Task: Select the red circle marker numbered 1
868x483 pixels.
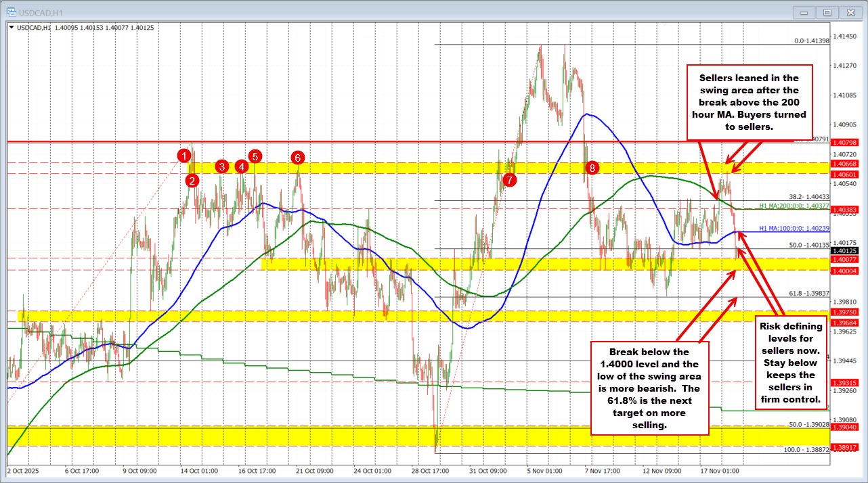Action: [183, 156]
